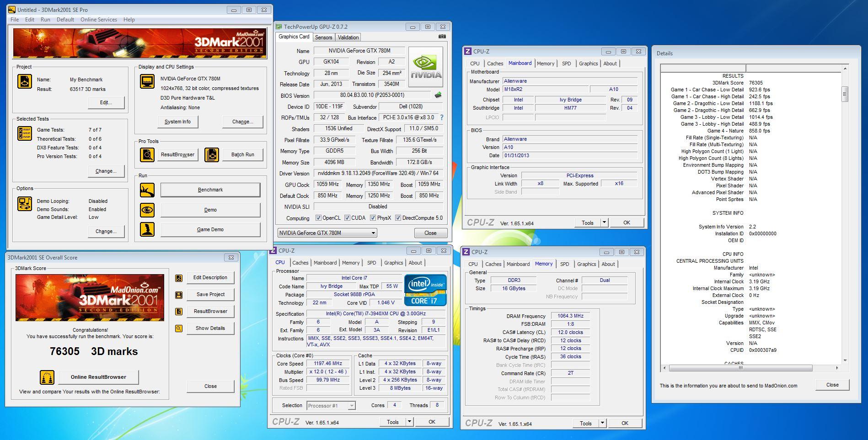This screenshot has height=440, width=868.
Task: Click the Options icon in 3DMark
Action: (x=25, y=204)
